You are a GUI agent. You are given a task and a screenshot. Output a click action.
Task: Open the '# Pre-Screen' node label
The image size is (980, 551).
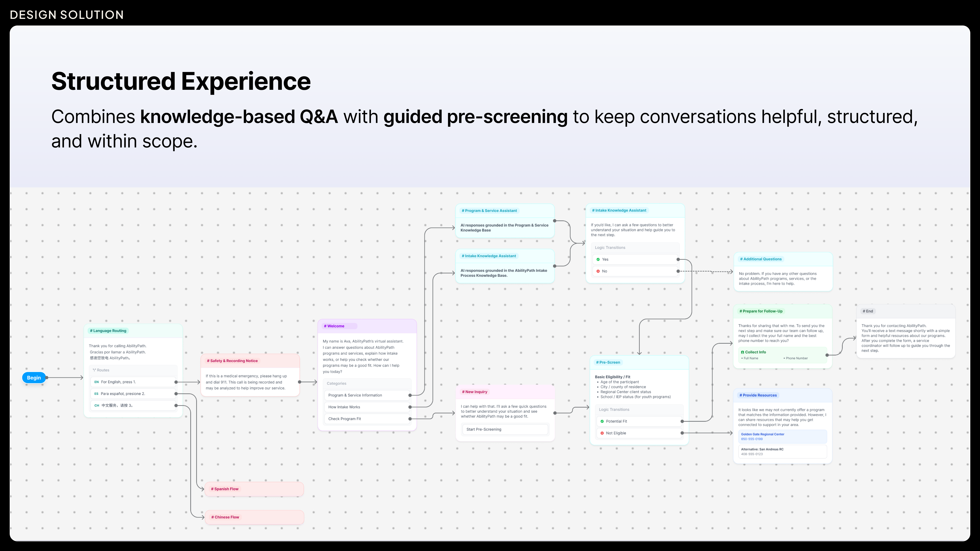(x=608, y=362)
